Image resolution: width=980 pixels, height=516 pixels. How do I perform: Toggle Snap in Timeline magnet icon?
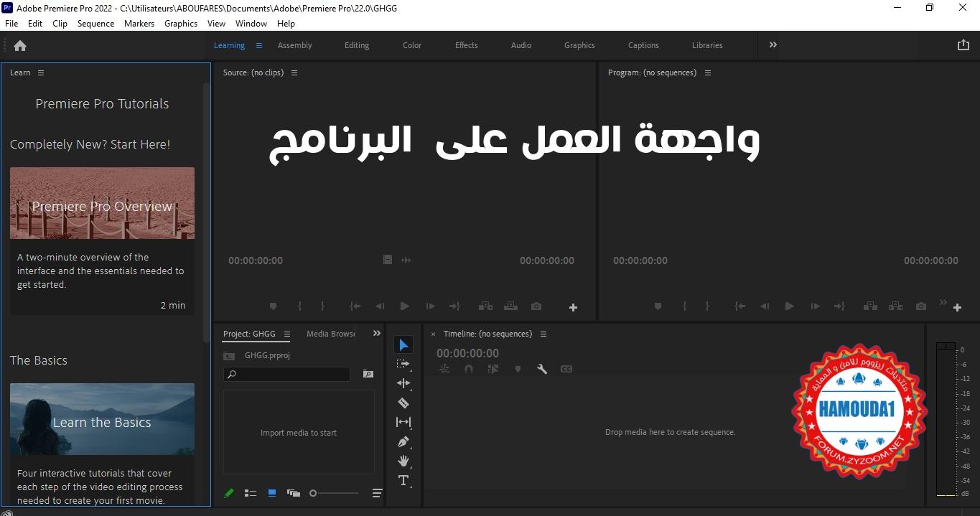pos(469,369)
